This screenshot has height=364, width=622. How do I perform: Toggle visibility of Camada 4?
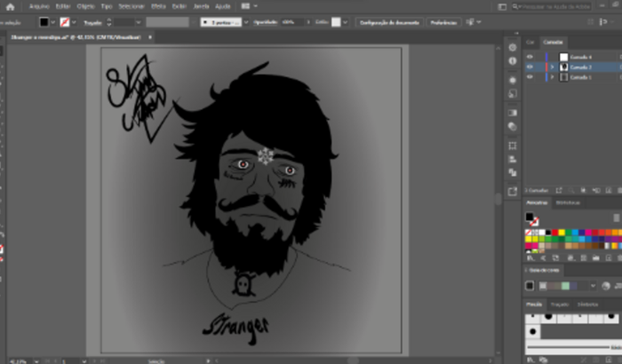tap(530, 57)
